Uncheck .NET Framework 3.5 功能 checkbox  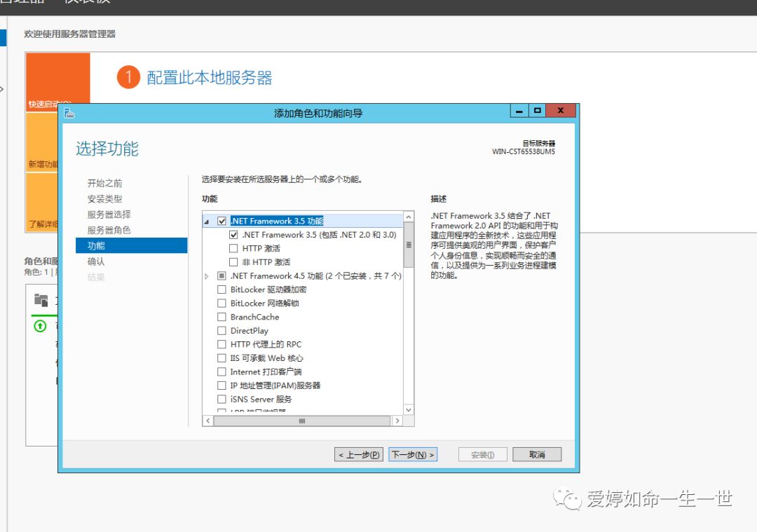(x=221, y=221)
